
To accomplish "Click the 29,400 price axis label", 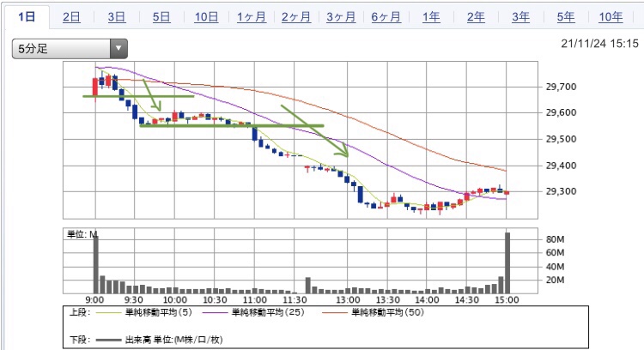I will pos(561,166).
